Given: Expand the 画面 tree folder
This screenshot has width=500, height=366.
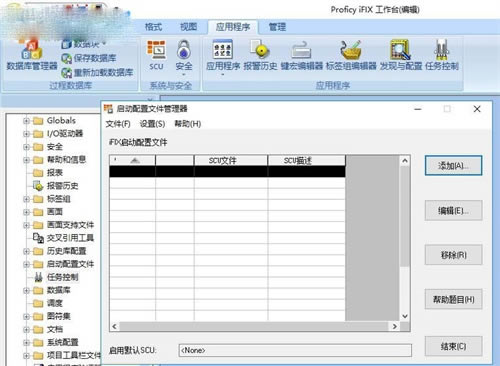Looking at the screenshot, I should pos(26,212).
